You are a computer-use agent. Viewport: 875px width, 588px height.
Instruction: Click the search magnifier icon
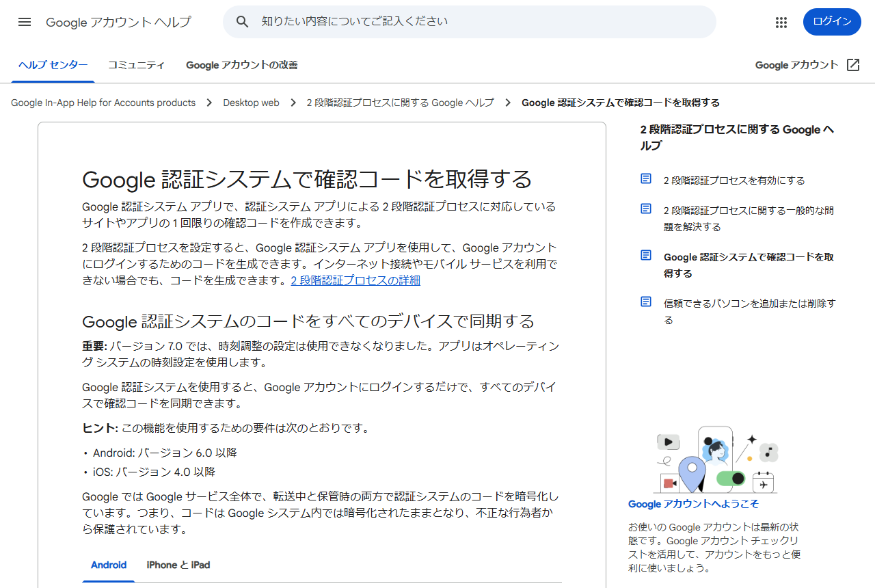243,22
